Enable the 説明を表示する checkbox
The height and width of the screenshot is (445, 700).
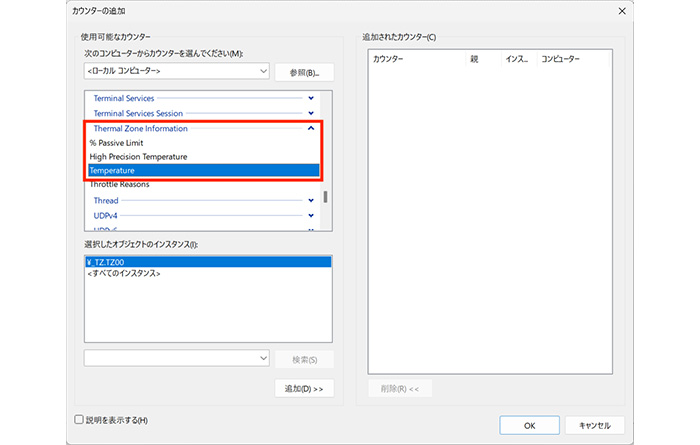[x=80, y=420]
